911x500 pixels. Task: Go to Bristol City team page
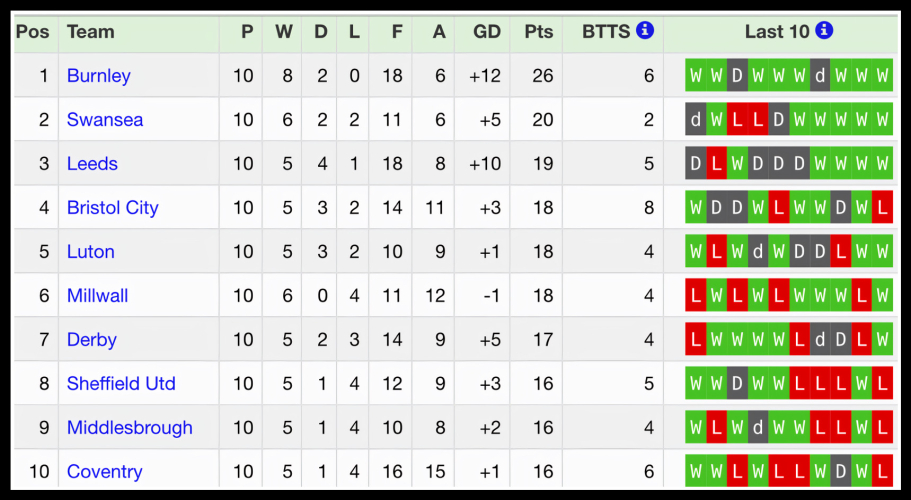coord(112,207)
